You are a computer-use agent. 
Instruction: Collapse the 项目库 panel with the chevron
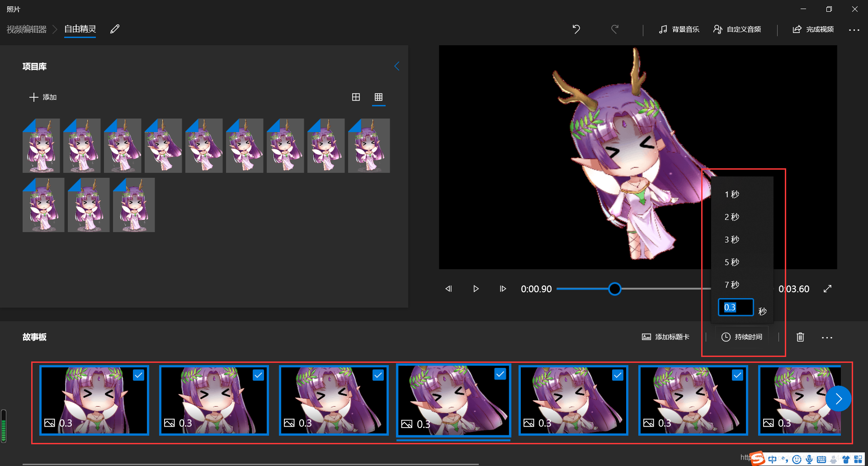tap(397, 66)
